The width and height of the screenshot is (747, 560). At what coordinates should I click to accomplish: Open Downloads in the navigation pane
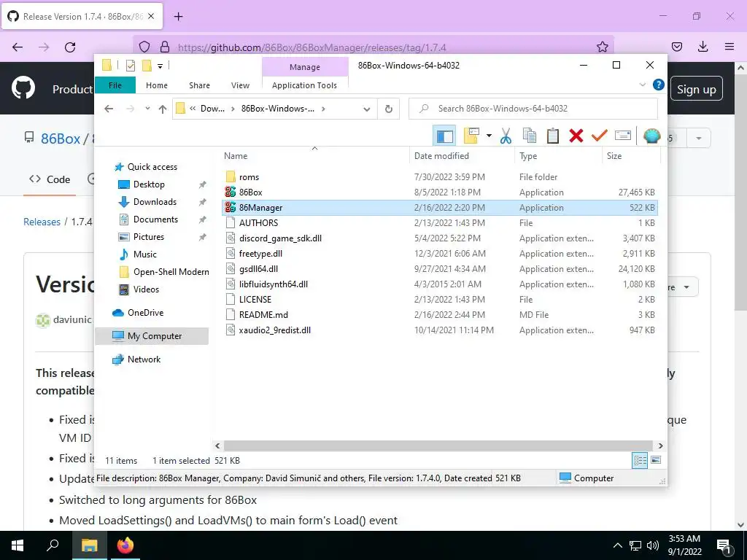[x=155, y=202]
